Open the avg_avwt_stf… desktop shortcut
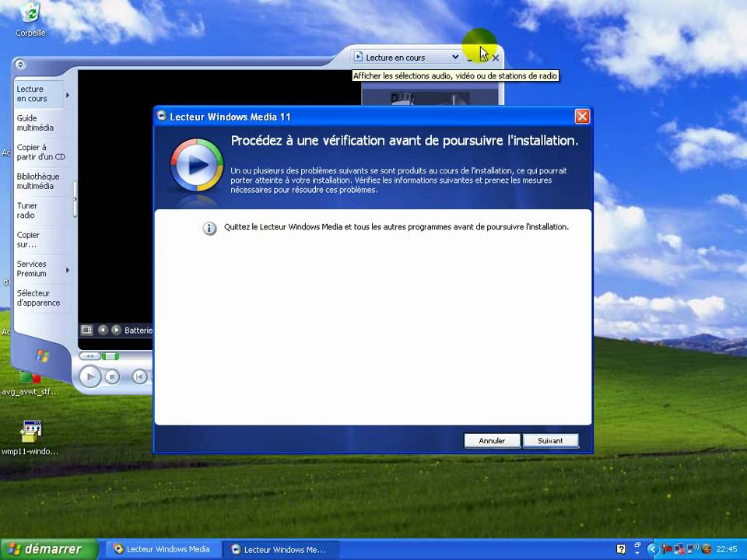Screen dimensions: 747x560 30,385
